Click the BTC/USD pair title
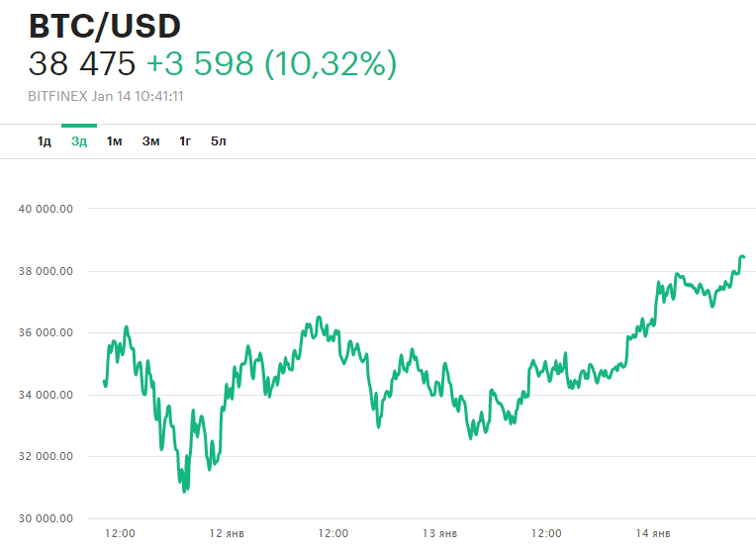The height and width of the screenshot is (551, 756). tap(105, 27)
